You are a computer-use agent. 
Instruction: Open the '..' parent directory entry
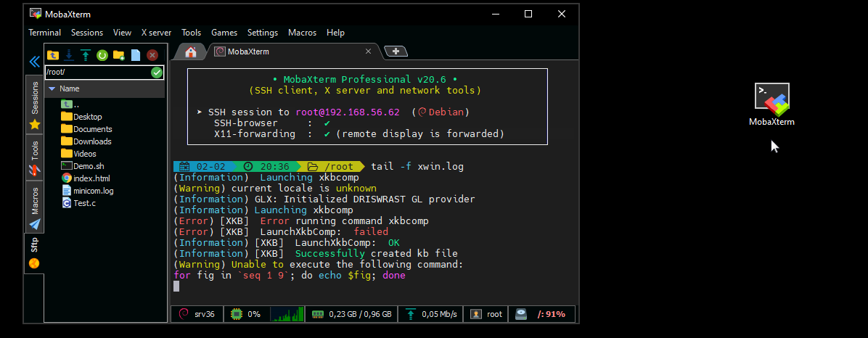[70, 104]
